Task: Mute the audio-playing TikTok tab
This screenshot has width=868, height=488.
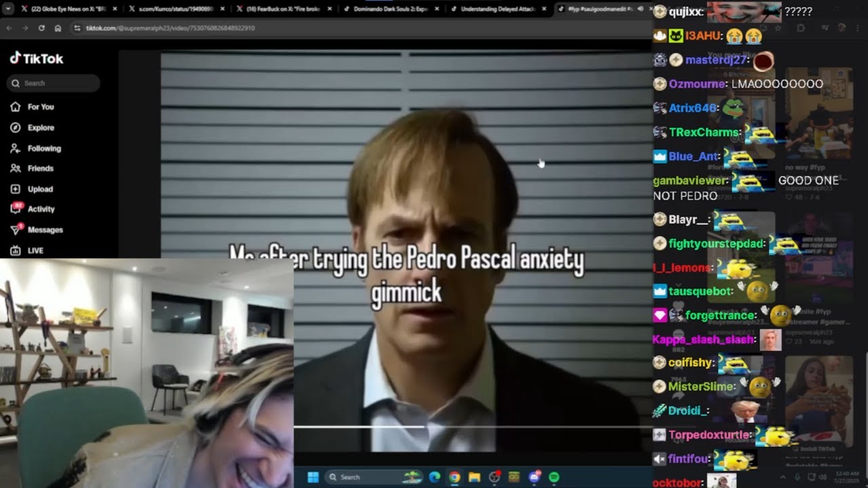Action: tap(640, 9)
